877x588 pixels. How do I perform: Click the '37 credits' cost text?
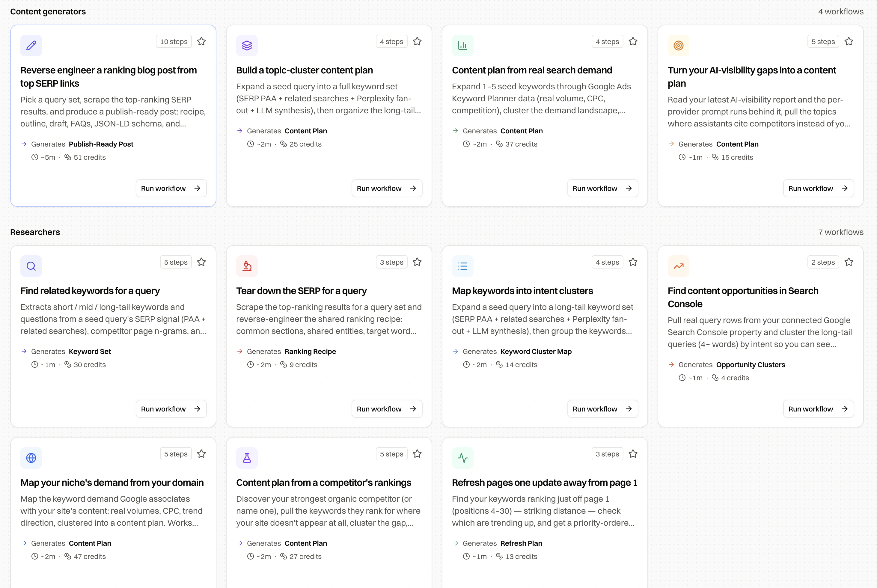[521, 144]
